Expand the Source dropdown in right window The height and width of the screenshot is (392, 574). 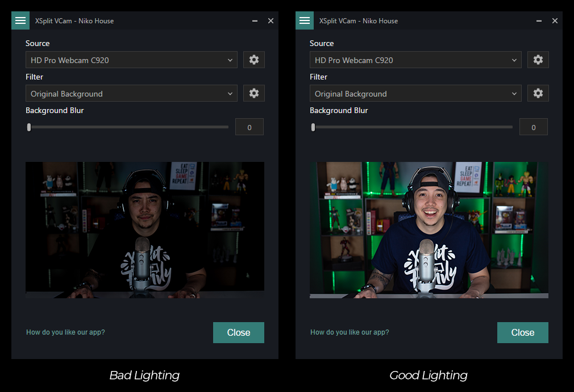coord(415,60)
